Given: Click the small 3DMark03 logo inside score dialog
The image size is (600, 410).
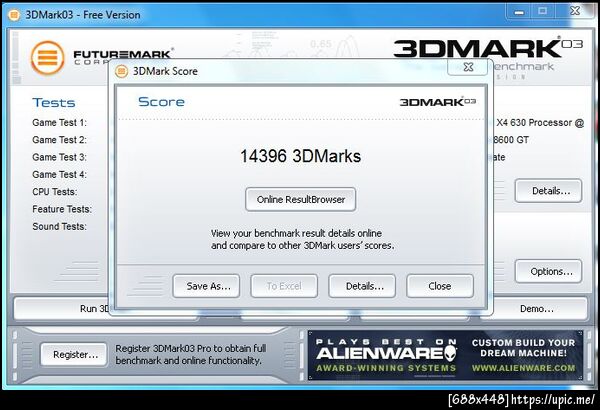Looking at the screenshot, I should (x=438, y=102).
